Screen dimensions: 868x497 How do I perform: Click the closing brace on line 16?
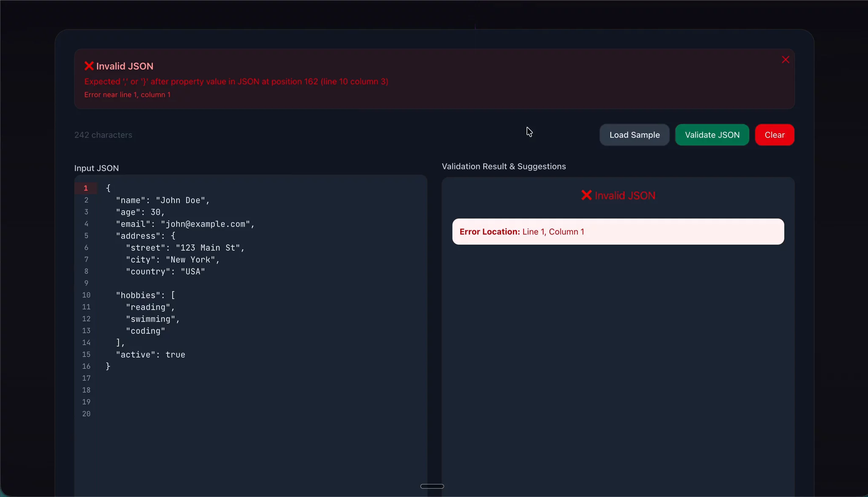[107, 366]
